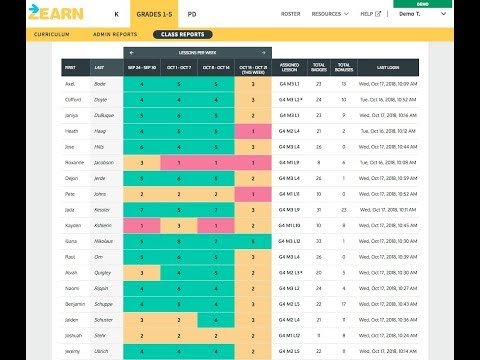
Task: Click Jaiden's Oct 8 green cell
Action: 216,320
